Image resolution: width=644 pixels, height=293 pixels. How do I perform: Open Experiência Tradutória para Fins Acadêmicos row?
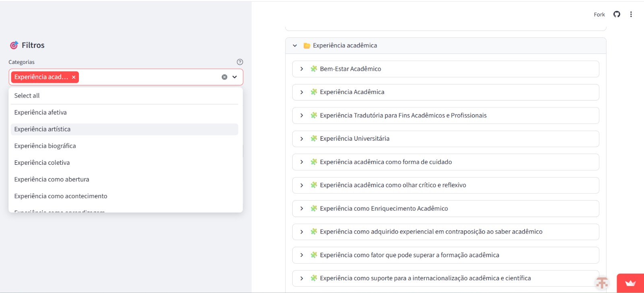(x=403, y=116)
